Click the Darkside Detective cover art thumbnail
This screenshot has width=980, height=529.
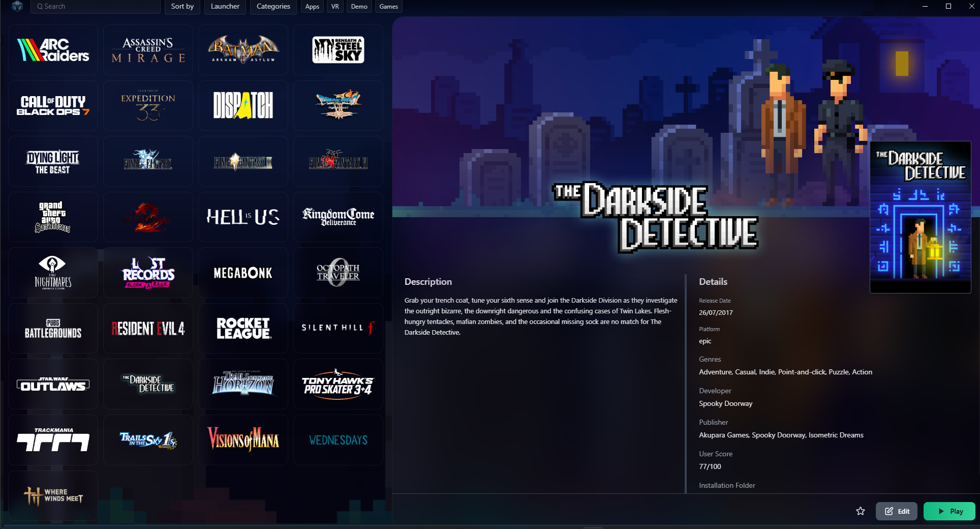(x=920, y=217)
